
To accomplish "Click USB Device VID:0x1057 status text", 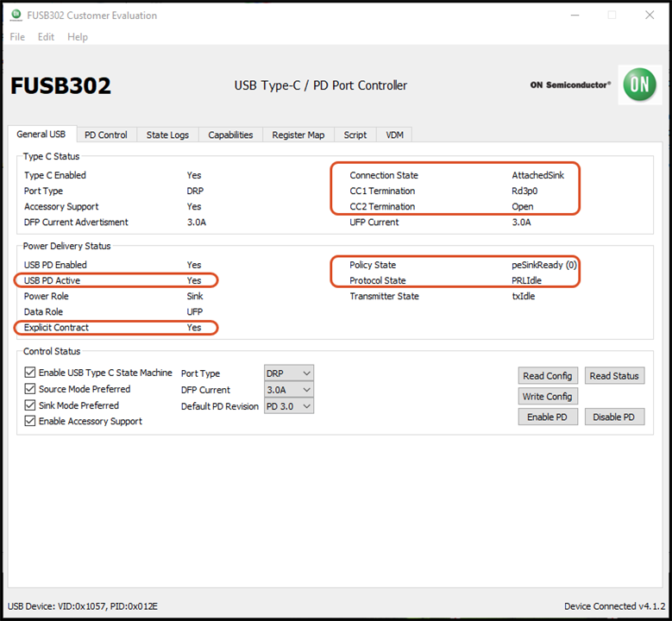I will point(83,606).
